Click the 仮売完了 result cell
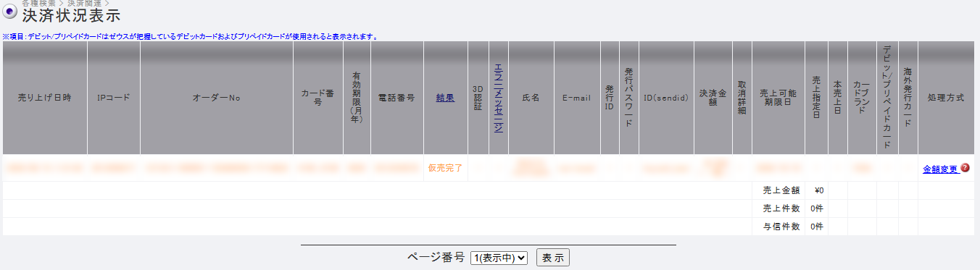 (445, 168)
